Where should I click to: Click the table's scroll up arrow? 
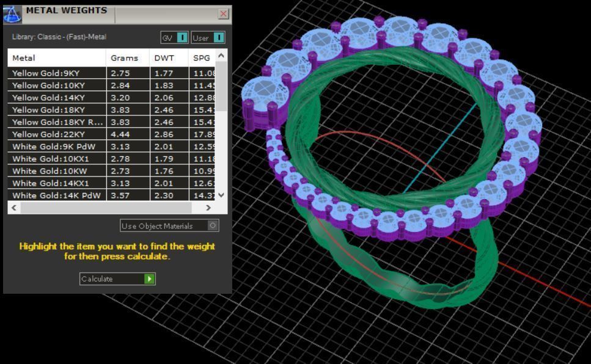click(221, 56)
